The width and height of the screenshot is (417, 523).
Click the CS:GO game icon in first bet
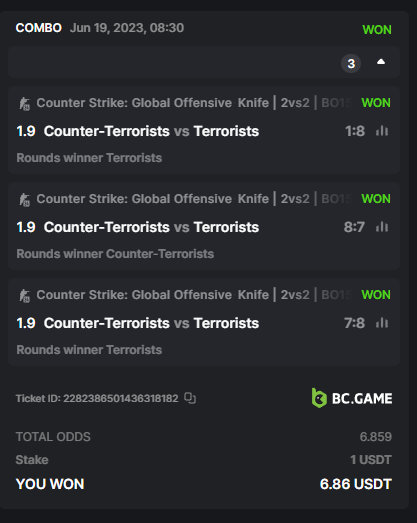point(24,103)
